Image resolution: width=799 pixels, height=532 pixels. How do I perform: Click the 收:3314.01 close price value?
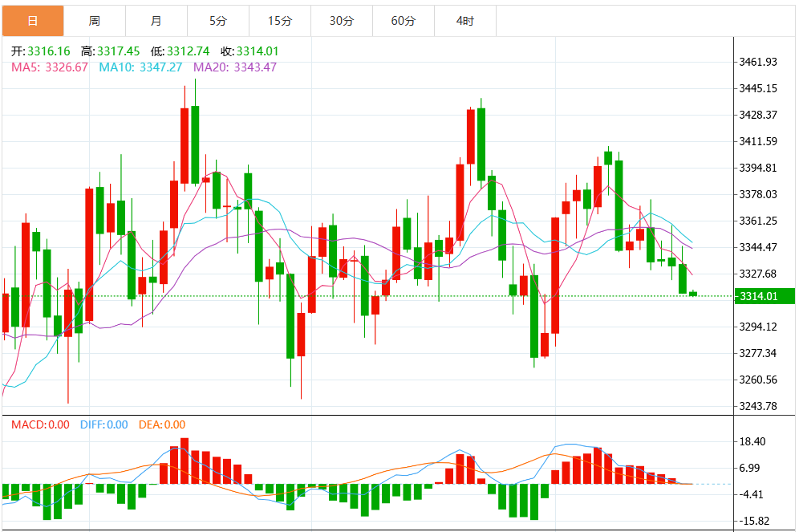click(249, 51)
